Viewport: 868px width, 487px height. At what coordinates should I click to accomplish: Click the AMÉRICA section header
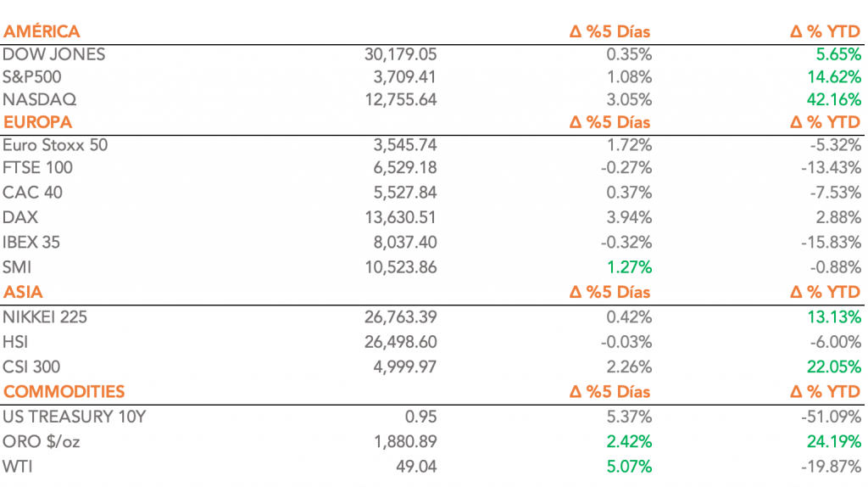tap(42, 32)
